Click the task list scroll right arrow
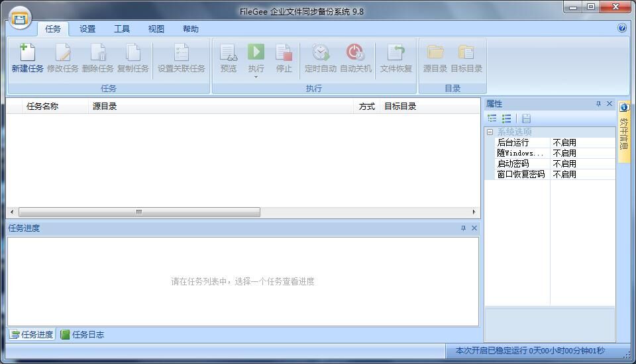The height and width of the screenshot is (364, 636). point(474,212)
